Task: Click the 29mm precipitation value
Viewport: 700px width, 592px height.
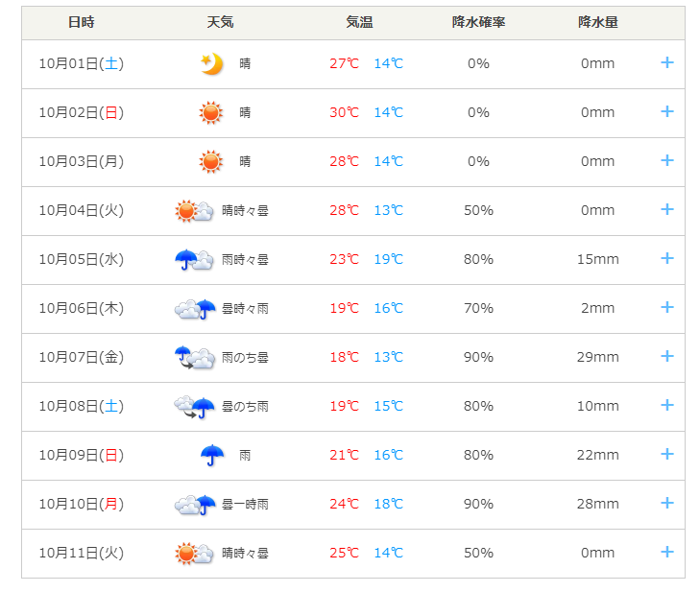Action: (x=597, y=357)
